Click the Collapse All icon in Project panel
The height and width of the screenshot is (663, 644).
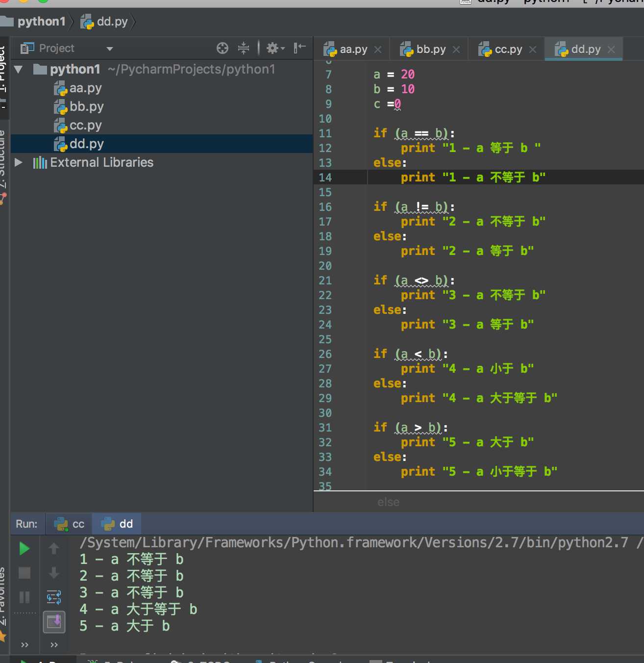[x=244, y=48]
